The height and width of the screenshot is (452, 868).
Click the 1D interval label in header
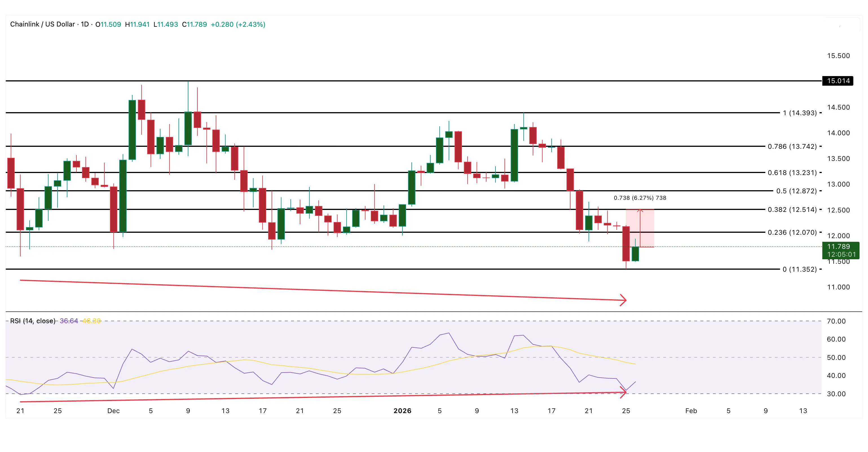pyautogui.click(x=85, y=24)
